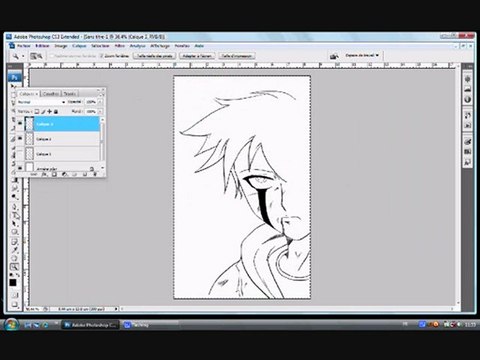Open Espace de travail dropdown
Image resolution: width=480 pixels, height=360 pixels.
pyautogui.click(x=362, y=55)
